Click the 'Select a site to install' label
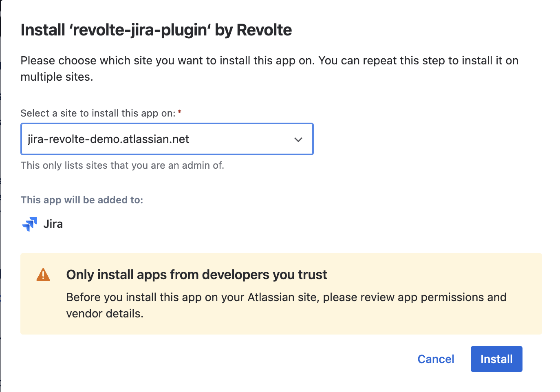The width and height of the screenshot is (560, 392). coord(98,113)
